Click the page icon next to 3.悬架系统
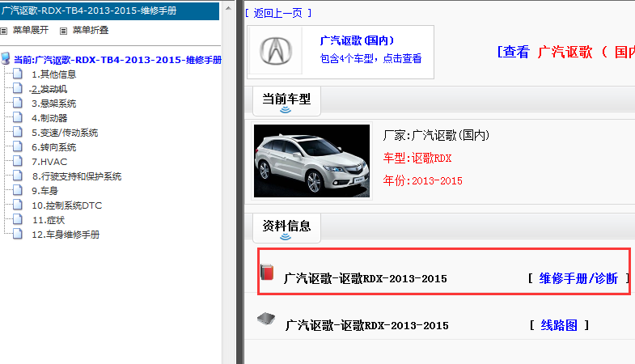The height and width of the screenshot is (364, 635). [x=18, y=103]
